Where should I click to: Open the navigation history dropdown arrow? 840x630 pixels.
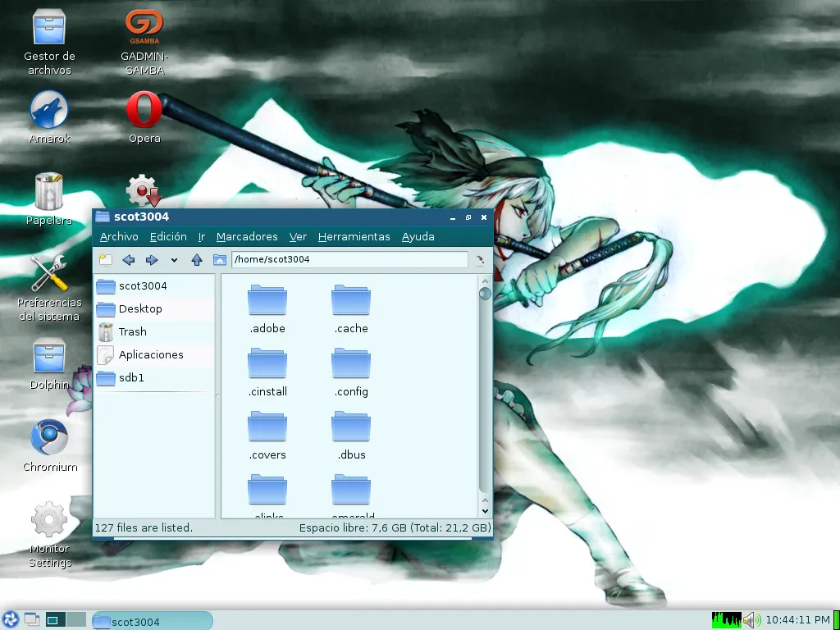point(173,259)
